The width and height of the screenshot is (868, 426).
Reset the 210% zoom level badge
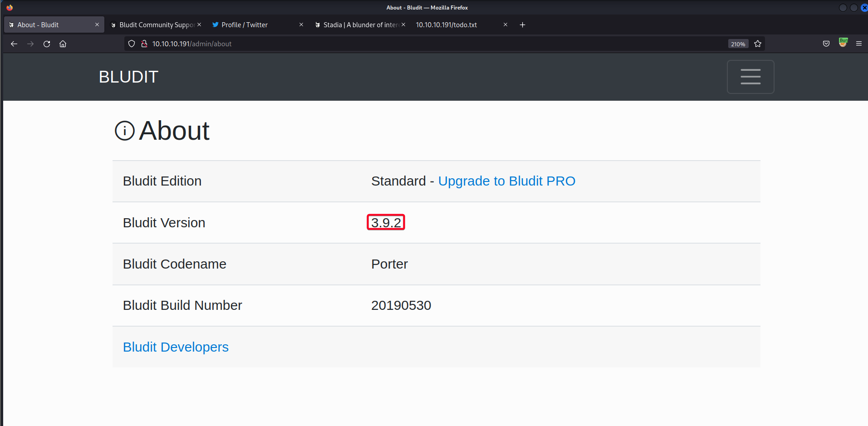click(738, 44)
